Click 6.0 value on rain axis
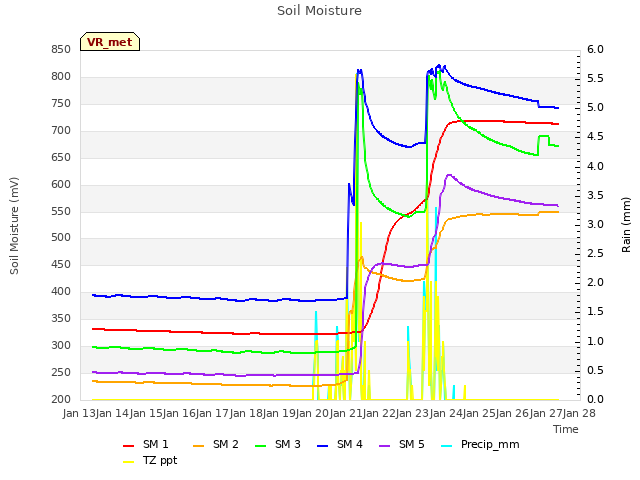640x480 pixels. tap(595, 50)
